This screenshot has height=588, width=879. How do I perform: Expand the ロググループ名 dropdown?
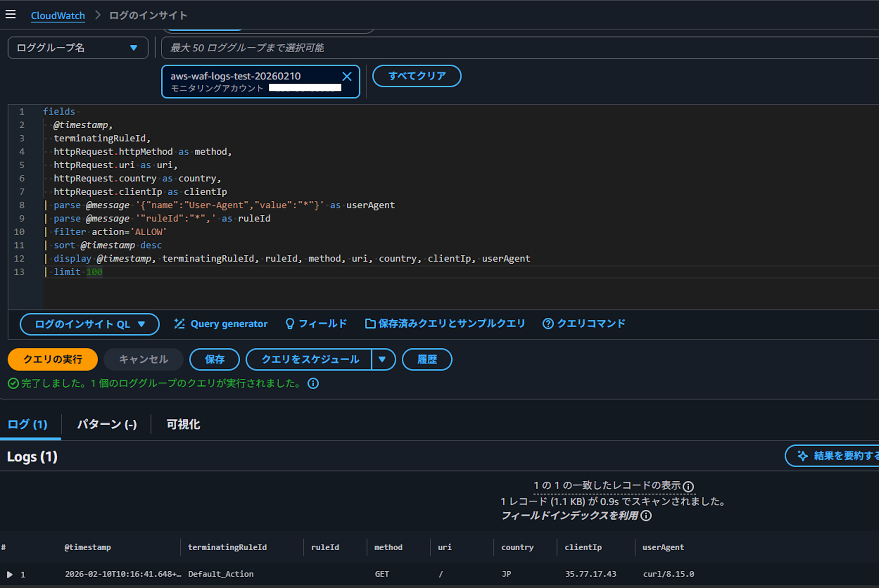78,48
